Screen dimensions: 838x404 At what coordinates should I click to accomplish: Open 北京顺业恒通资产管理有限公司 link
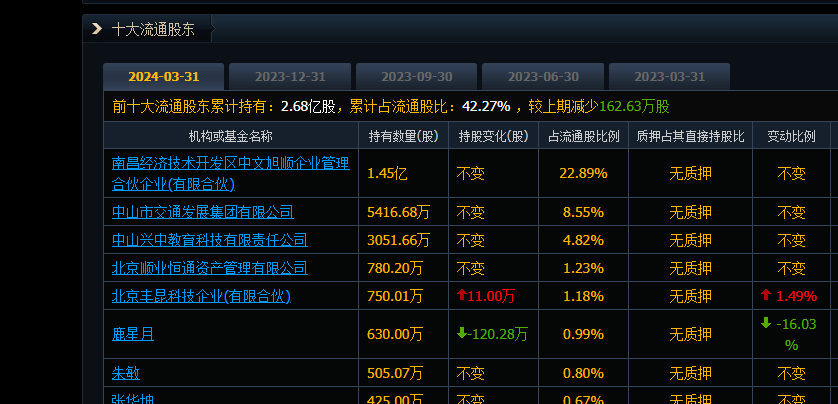pos(210,268)
